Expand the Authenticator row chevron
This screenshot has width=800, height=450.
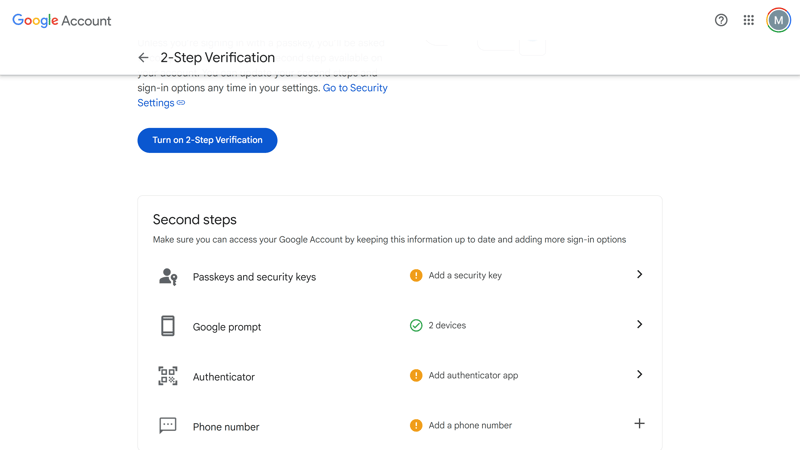[x=639, y=374]
